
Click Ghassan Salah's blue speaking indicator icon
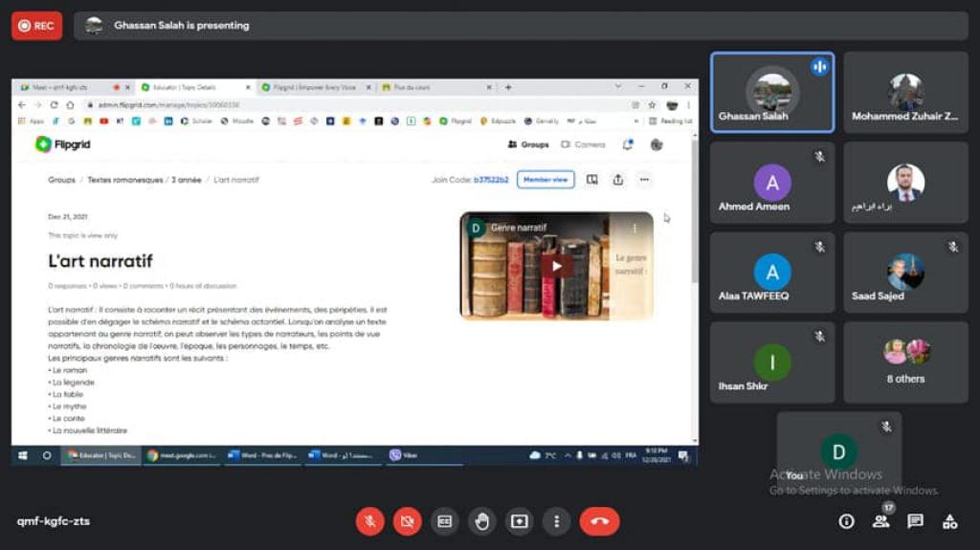click(819, 66)
